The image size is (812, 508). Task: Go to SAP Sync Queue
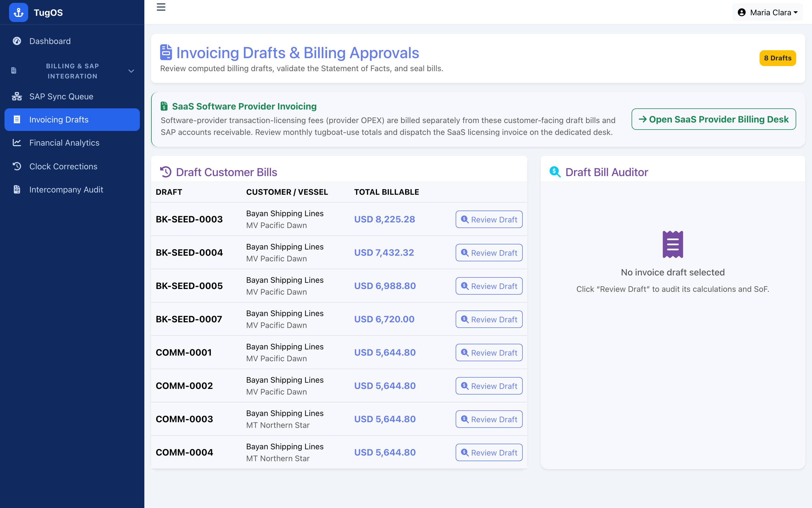72,97
